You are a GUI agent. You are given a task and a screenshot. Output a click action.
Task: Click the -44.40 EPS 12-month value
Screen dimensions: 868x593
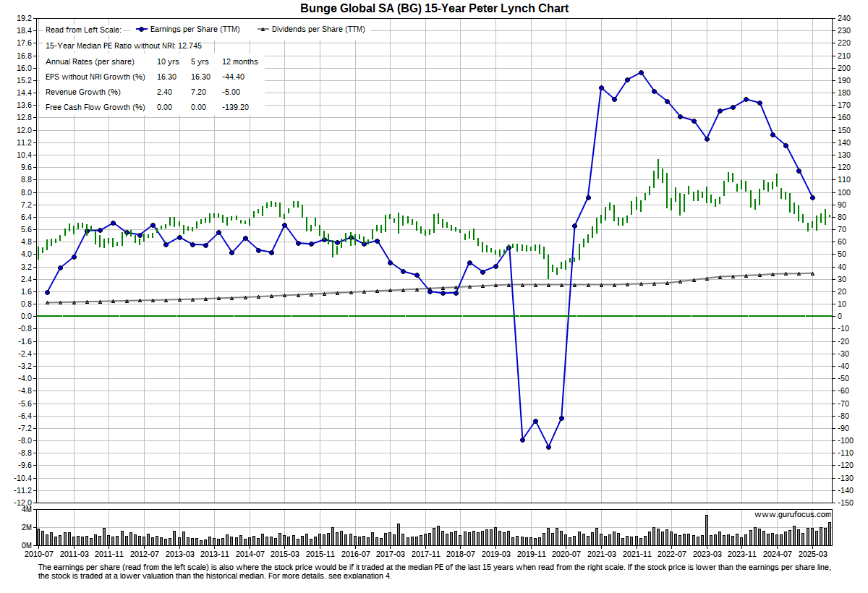(234, 77)
